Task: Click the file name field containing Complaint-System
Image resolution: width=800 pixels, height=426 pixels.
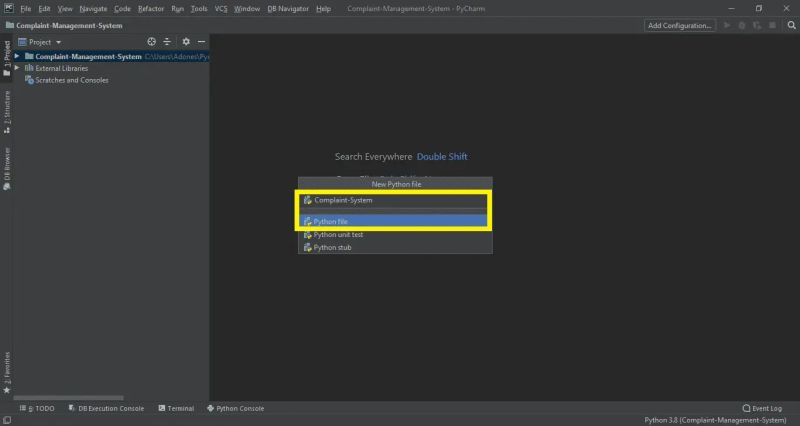Action: tap(394, 200)
